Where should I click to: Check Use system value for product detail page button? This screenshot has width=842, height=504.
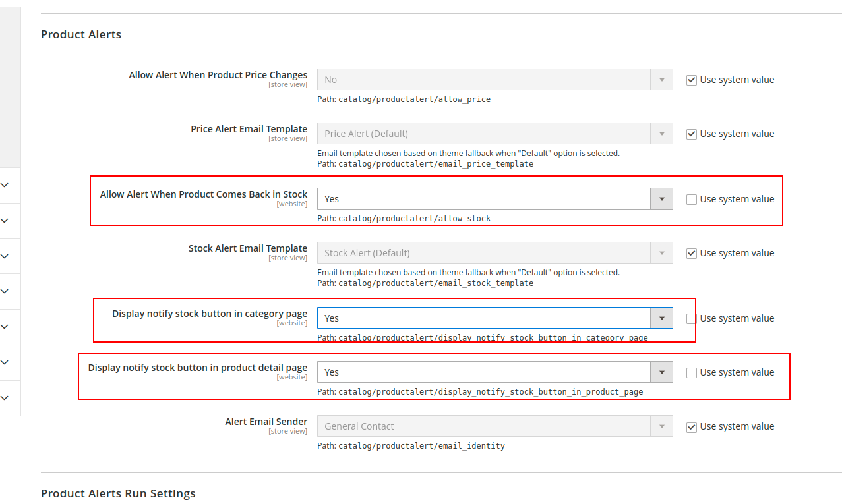692,373
